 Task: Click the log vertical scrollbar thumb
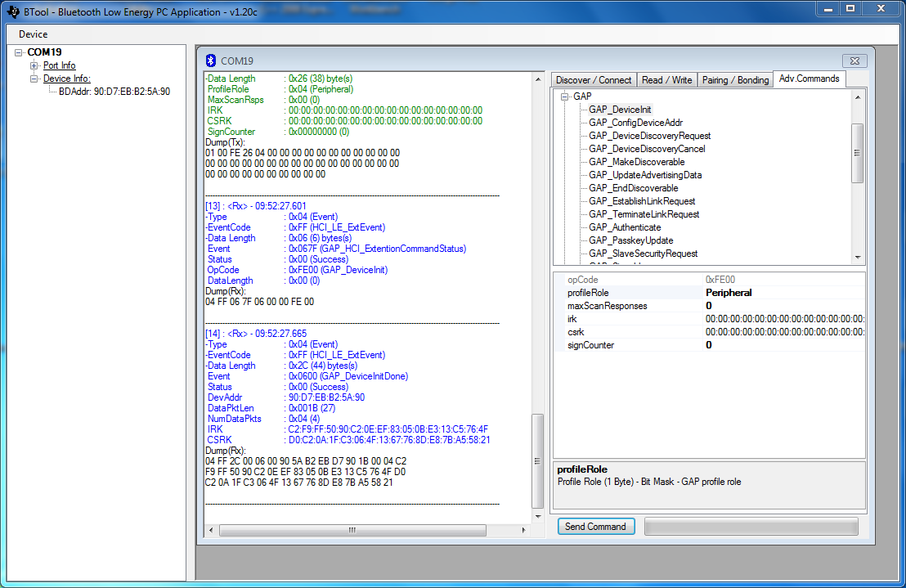(538, 460)
